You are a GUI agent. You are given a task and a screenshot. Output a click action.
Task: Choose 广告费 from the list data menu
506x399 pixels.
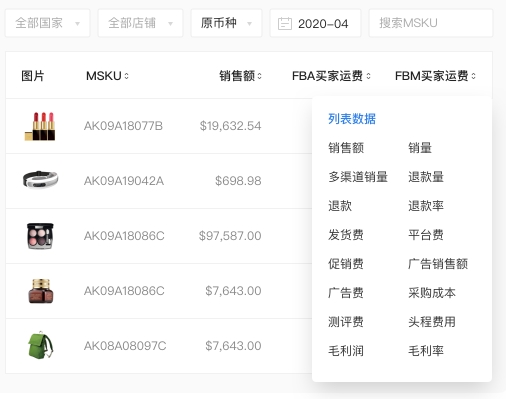pyautogui.click(x=346, y=293)
